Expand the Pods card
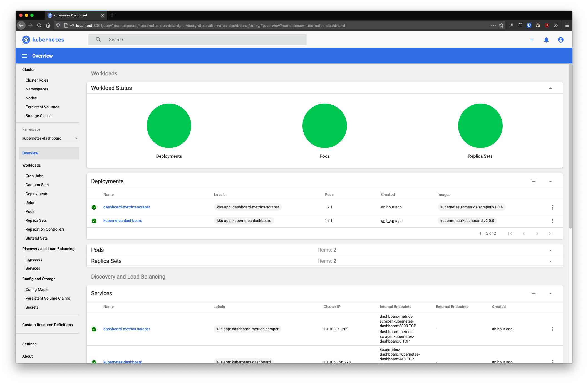 coord(550,250)
